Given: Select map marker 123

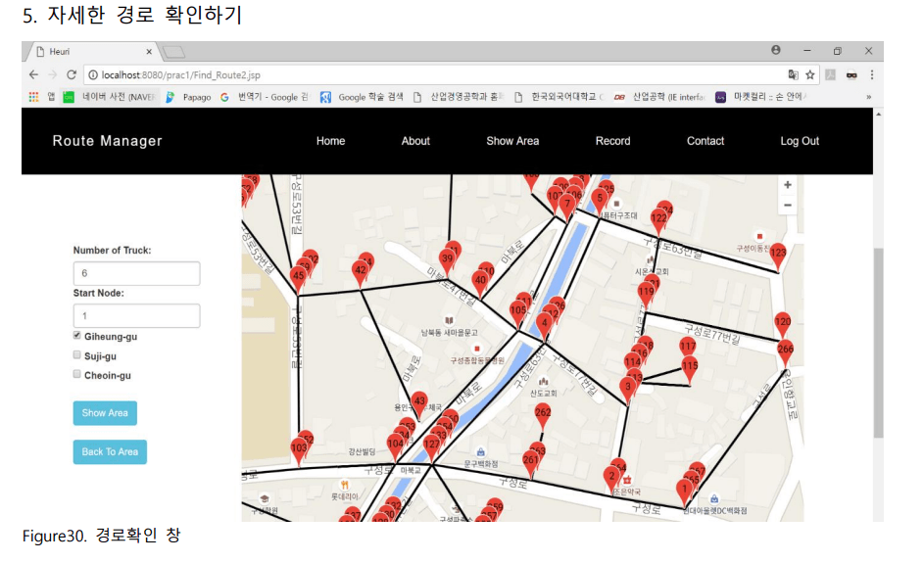Looking at the screenshot, I should 778,256.
